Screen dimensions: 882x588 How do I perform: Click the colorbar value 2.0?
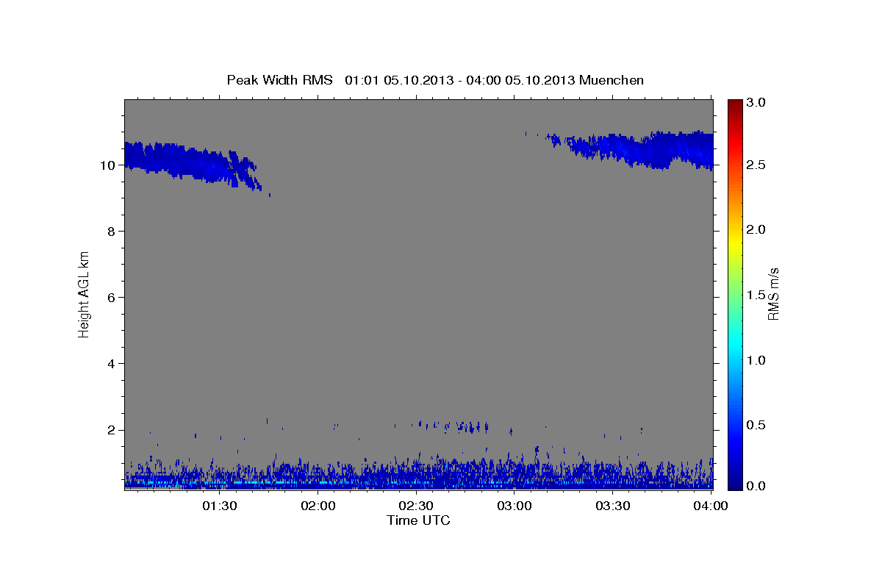[x=756, y=229]
